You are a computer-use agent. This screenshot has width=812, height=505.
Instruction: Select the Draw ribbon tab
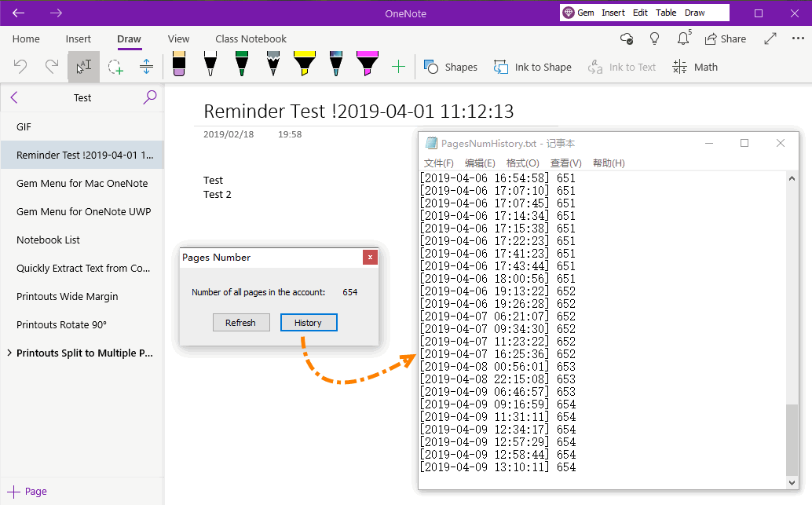tap(129, 38)
